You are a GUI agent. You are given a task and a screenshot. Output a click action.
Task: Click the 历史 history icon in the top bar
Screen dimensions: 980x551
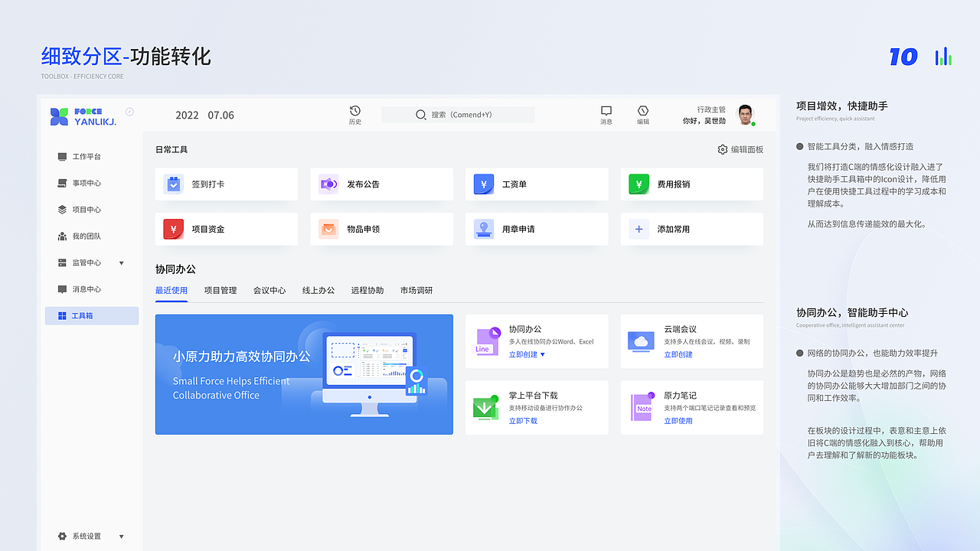click(353, 110)
